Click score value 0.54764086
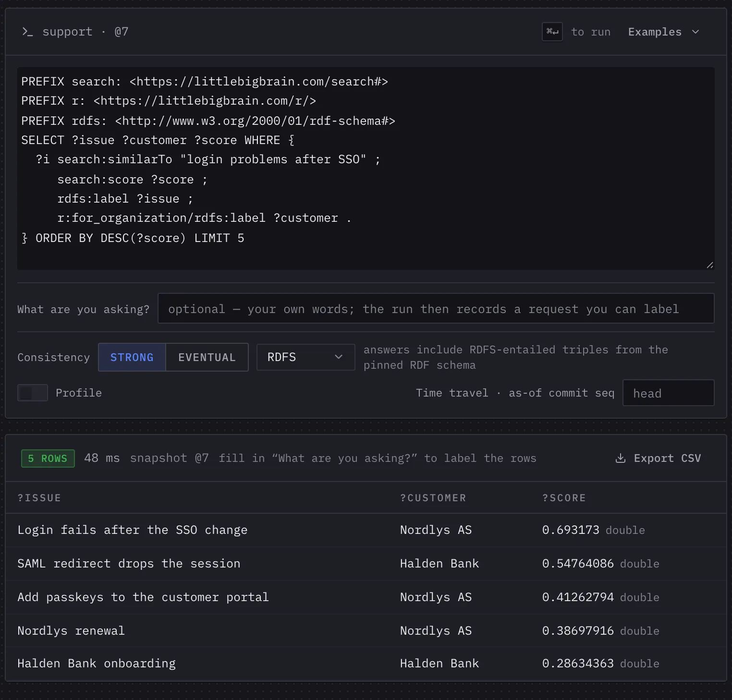 coord(578,564)
